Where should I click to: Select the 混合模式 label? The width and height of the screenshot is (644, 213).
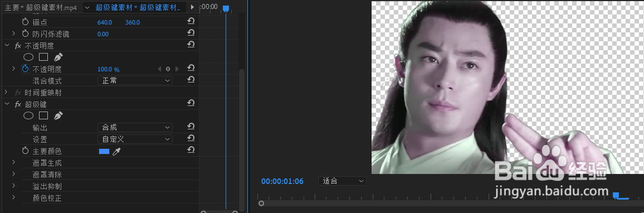tap(47, 81)
